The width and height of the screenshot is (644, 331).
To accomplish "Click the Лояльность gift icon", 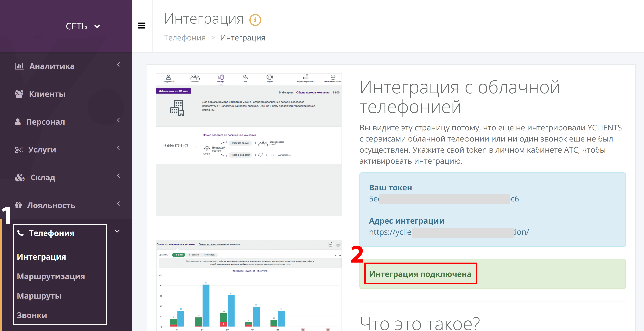I will [18, 205].
